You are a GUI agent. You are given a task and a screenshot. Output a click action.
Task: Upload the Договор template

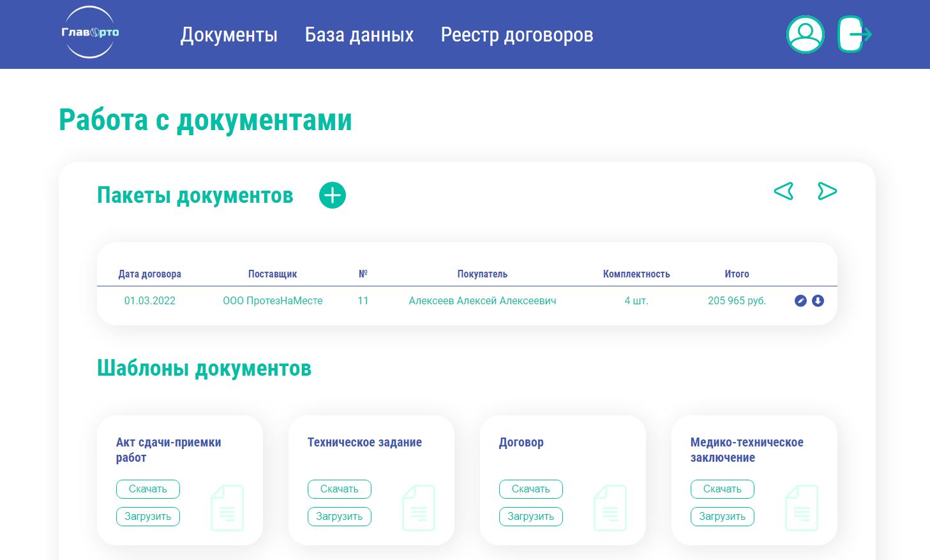tap(531, 517)
